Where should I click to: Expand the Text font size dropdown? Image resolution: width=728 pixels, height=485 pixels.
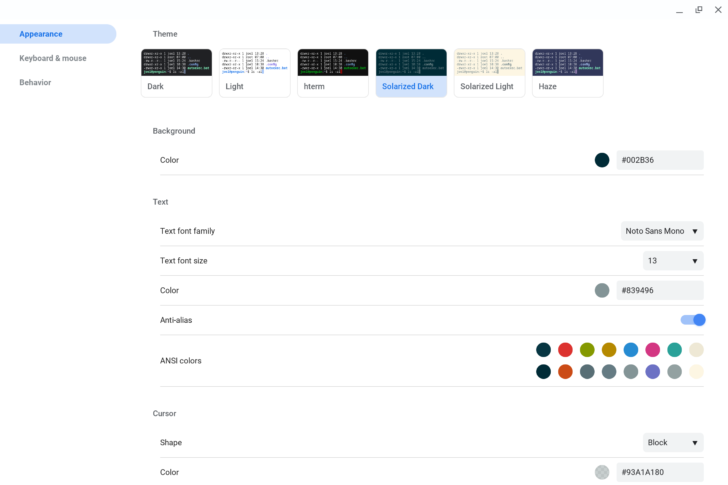(673, 261)
